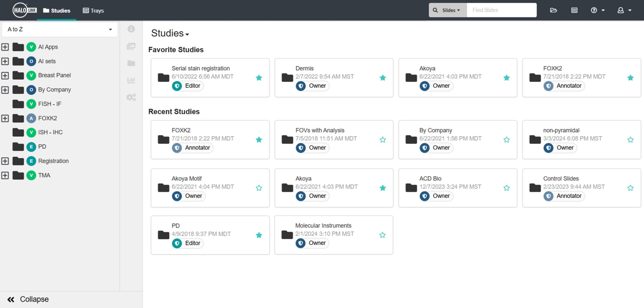Favorite the FOVs with Analysis study

coord(383,139)
